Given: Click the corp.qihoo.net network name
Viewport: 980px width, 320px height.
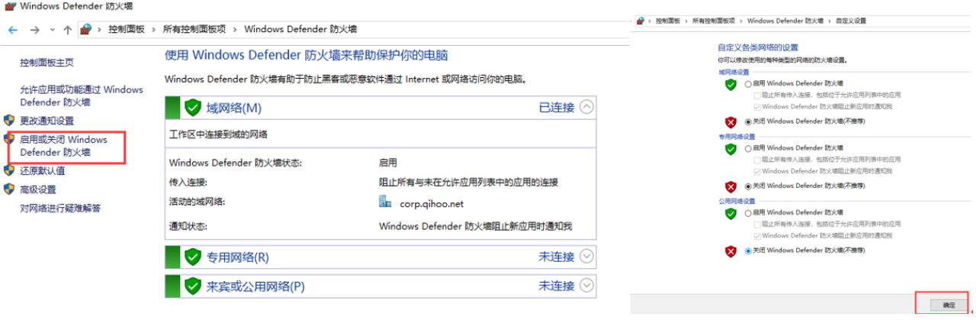Looking at the screenshot, I should coord(432,204).
